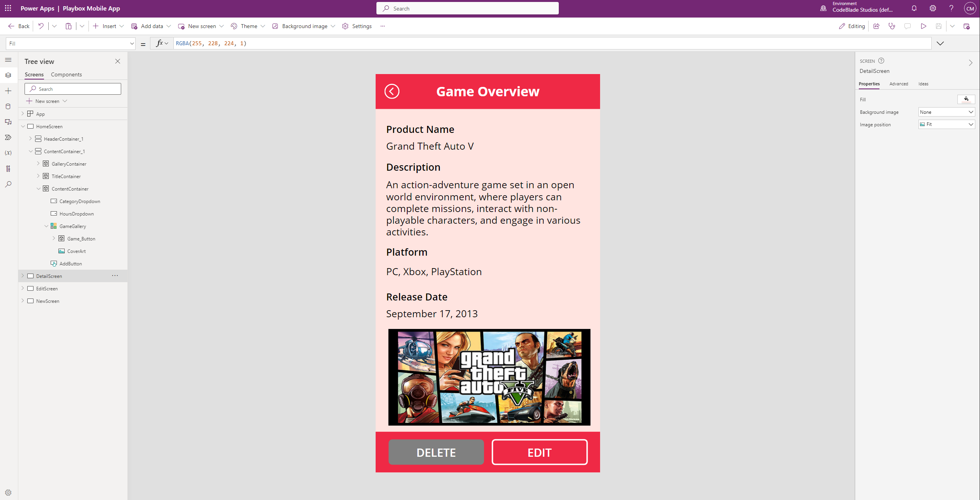Switch to the Components tab
The image size is (980, 500).
[x=66, y=74]
